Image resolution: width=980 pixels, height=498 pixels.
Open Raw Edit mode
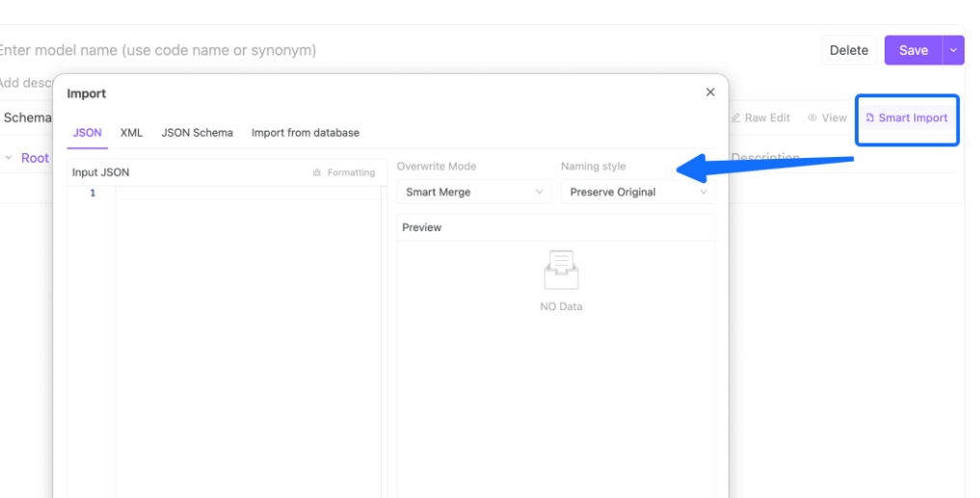pos(760,118)
